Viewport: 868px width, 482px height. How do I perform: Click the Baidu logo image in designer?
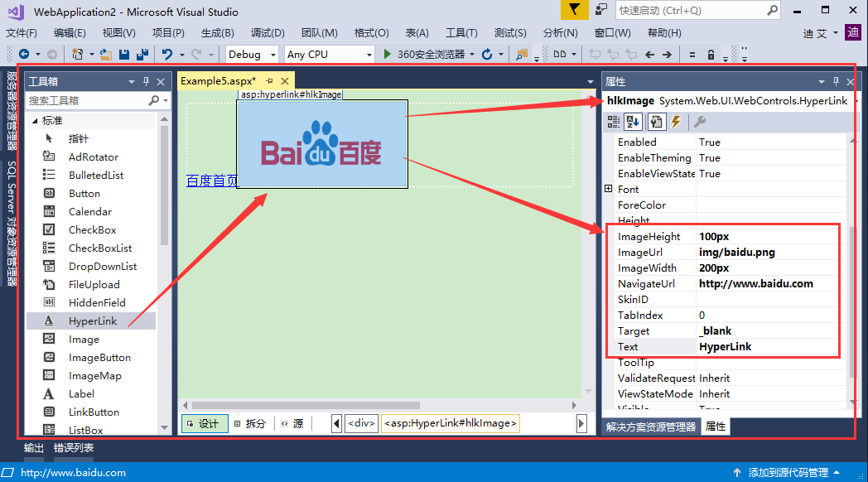(321, 144)
